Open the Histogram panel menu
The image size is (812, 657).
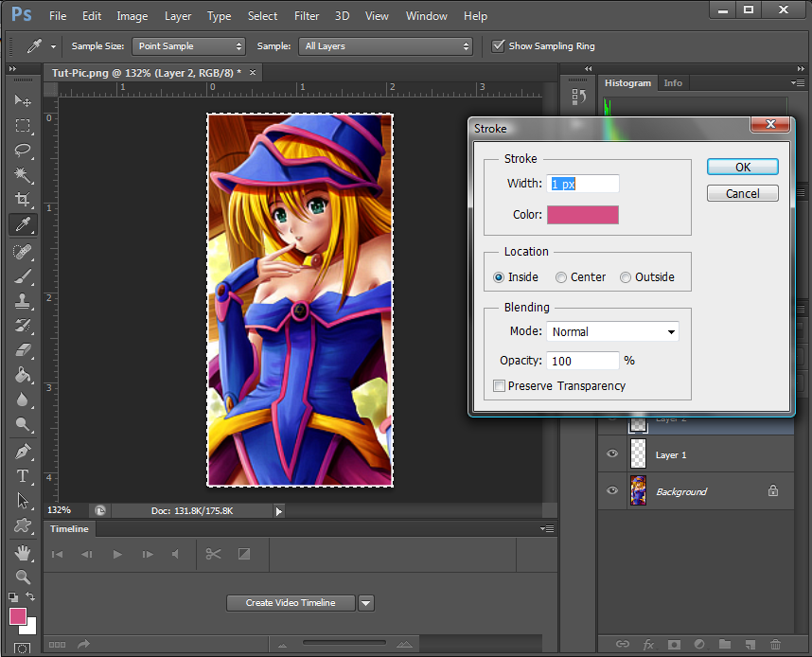click(798, 83)
